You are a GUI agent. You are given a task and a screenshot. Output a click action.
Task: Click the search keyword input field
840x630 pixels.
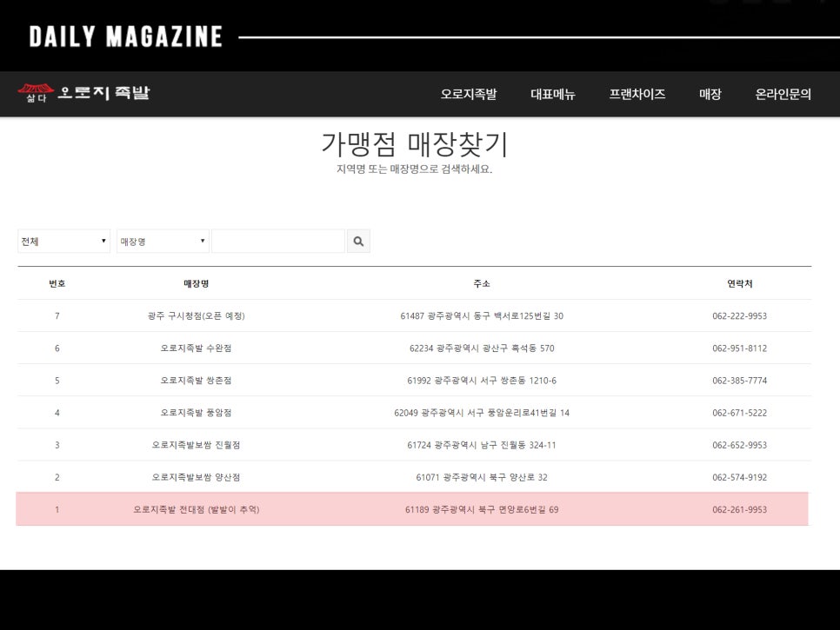click(278, 242)
